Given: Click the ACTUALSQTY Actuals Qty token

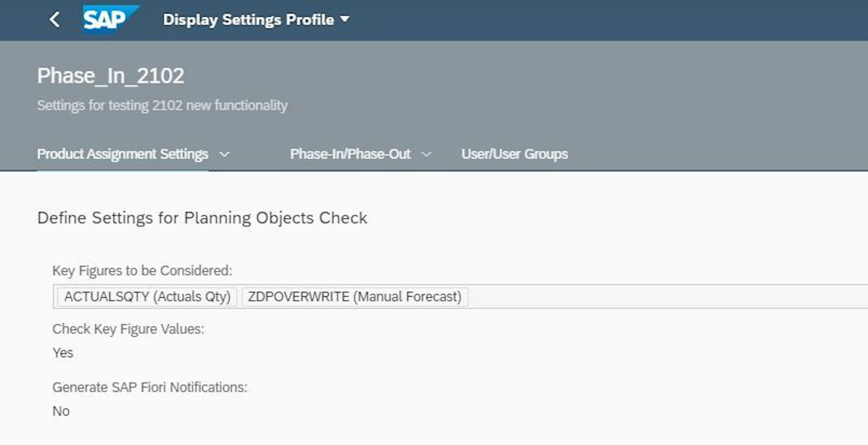Looking at the screenshot, I should [148, 297].
